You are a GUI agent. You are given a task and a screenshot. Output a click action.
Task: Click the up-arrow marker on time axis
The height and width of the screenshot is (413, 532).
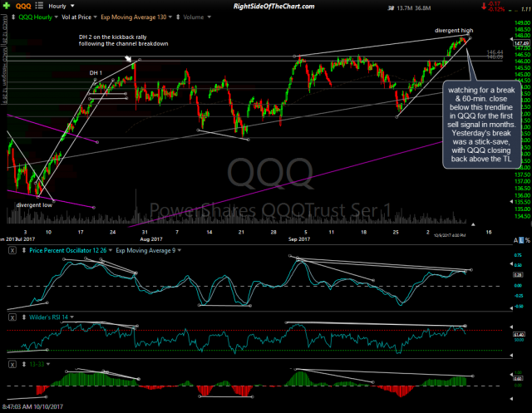click(x=473, y=224)
